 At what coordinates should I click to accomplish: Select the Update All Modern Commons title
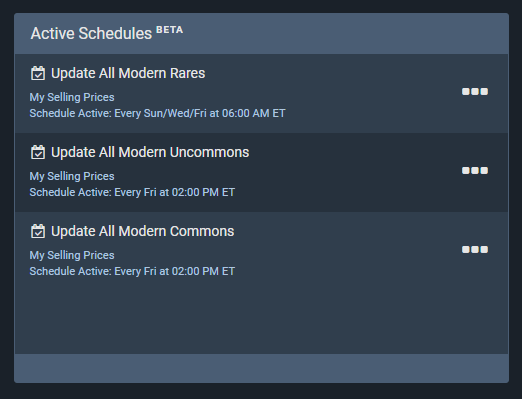(x=143, y=231)
